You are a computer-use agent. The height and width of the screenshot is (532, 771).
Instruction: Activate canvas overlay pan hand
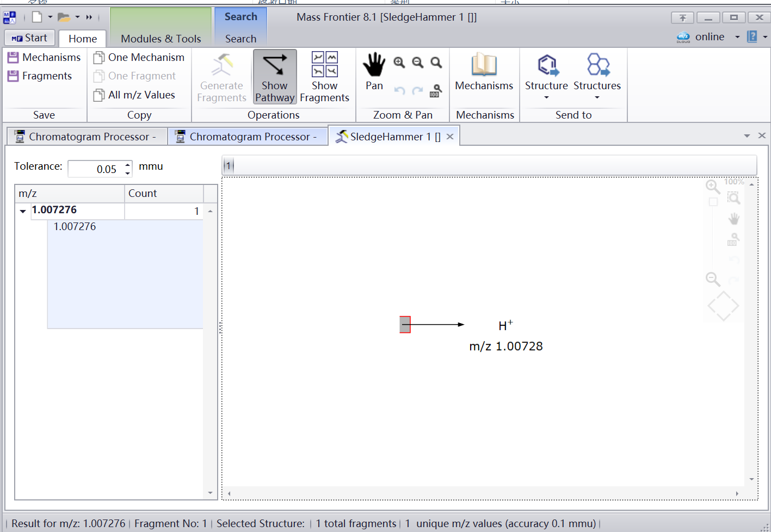(x=734, y=219)
